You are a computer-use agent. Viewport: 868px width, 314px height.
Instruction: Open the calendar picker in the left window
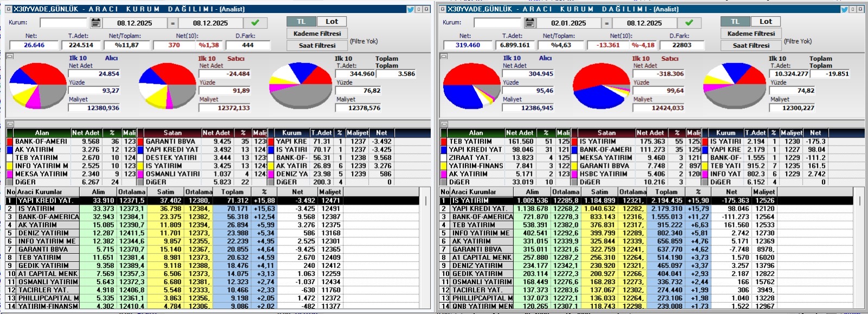coord(96,23)
